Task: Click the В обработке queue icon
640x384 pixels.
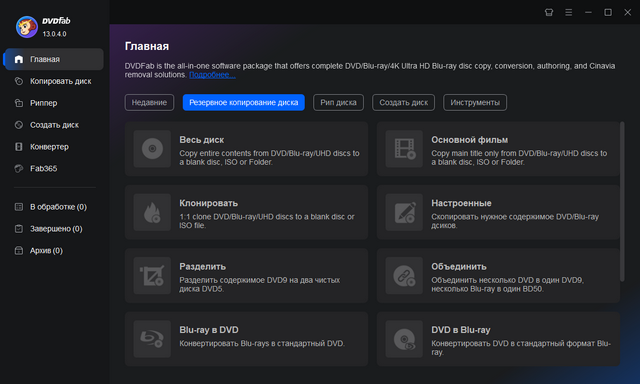Action: click(19, 207)
